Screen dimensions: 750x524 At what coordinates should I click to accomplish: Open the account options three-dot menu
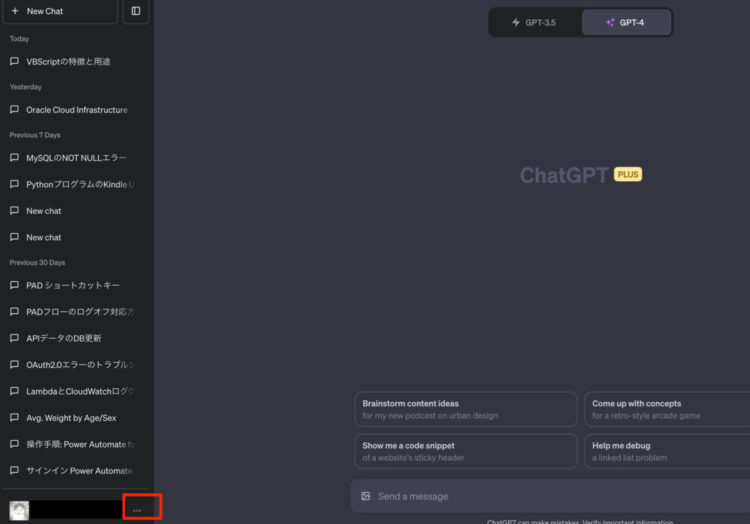137,511
